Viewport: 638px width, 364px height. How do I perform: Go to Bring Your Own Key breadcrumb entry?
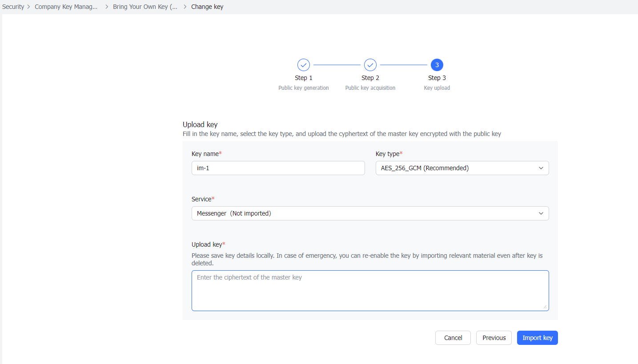pos(145,7)
